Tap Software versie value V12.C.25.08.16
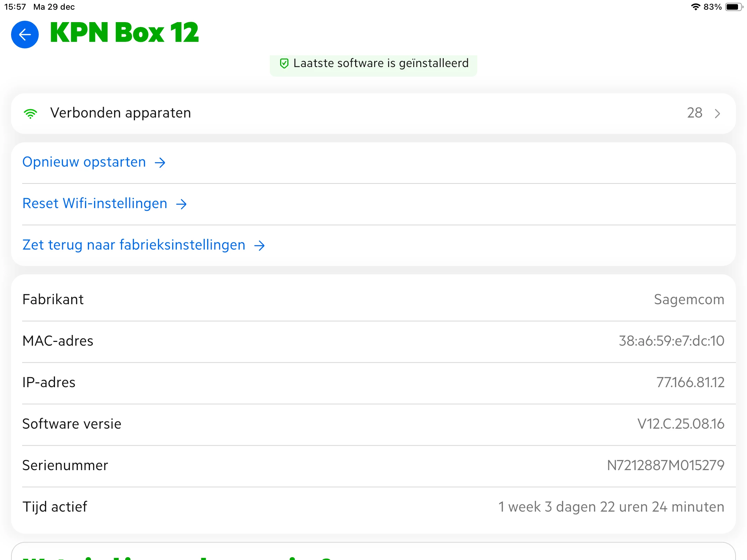The height and width of the screenshot is (560, 747). coord(681,424)
